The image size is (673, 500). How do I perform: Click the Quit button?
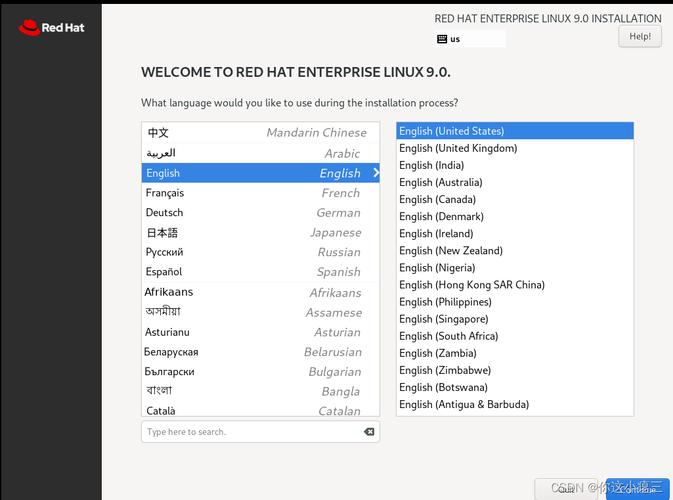coord(567,488)
